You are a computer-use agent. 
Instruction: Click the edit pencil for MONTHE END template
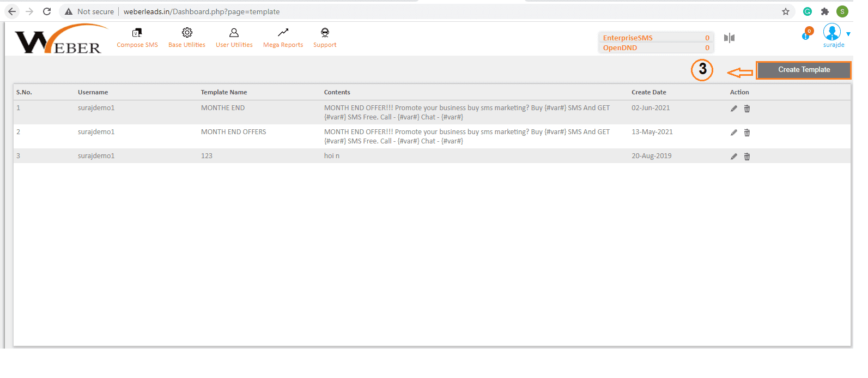pyautogui.click(x=733, y=109)
